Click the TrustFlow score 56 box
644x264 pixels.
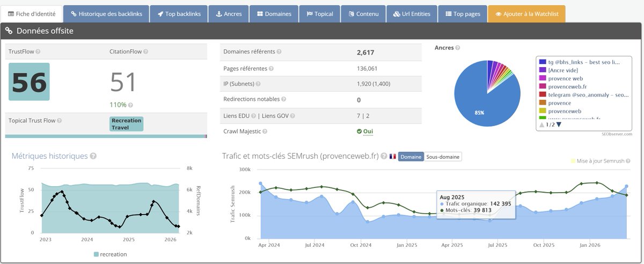29,82
